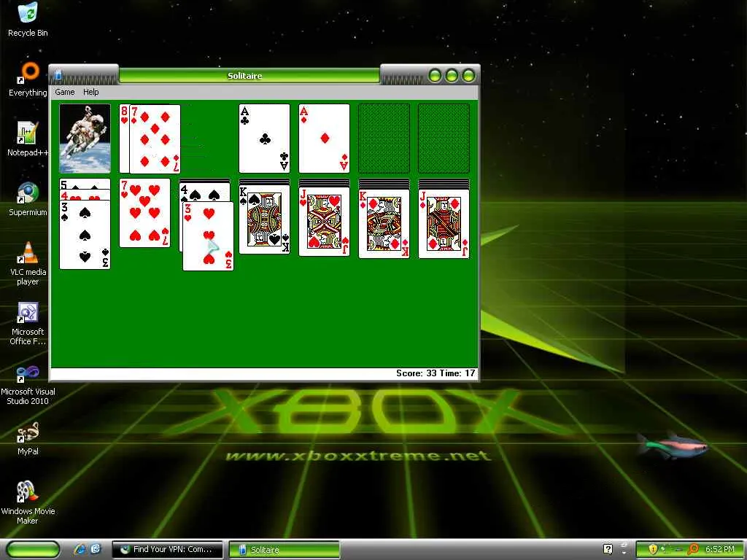Select the Jack of hearts card
Viewport: 747px width, 560px height.
coord(325,222)
